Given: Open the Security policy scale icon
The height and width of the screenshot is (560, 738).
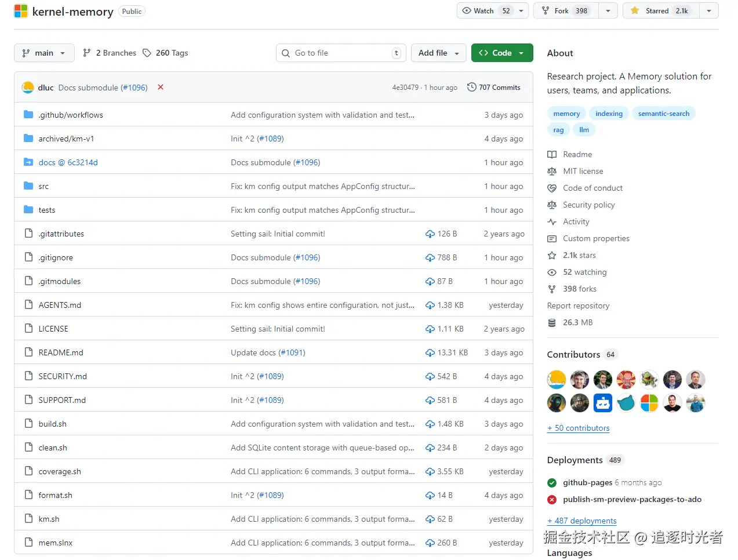Looking at the screenshot, I should tap(552, 205).
